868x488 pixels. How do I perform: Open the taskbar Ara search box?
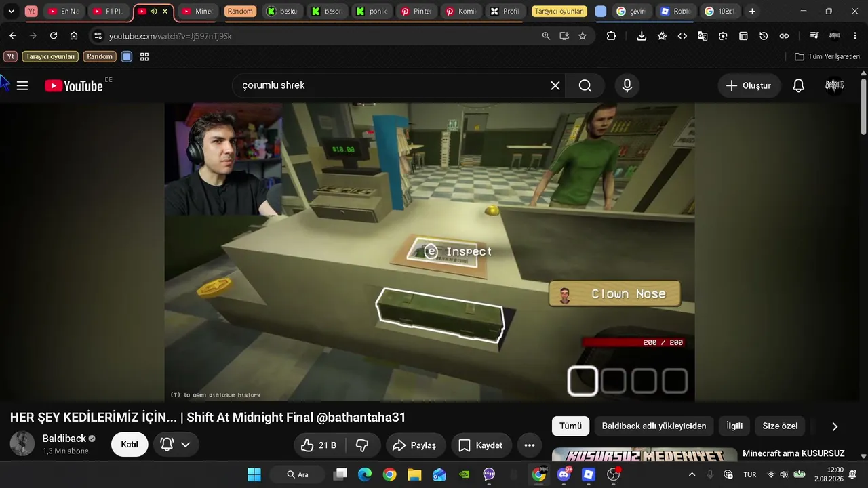pyautogui.click(x=296, y=474)
